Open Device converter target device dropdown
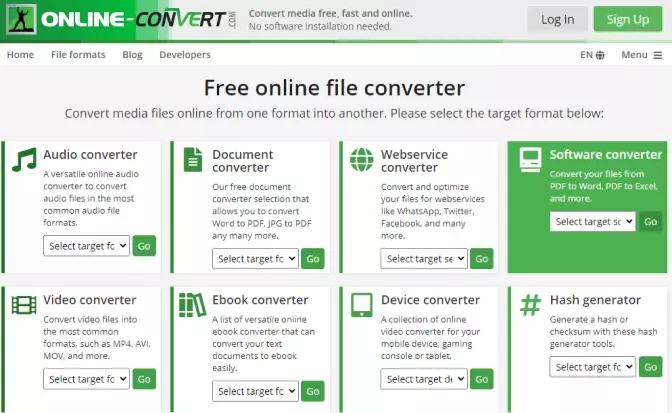This screenshot has height=413, width=672. pyautogui.click(x=424, y=379)
